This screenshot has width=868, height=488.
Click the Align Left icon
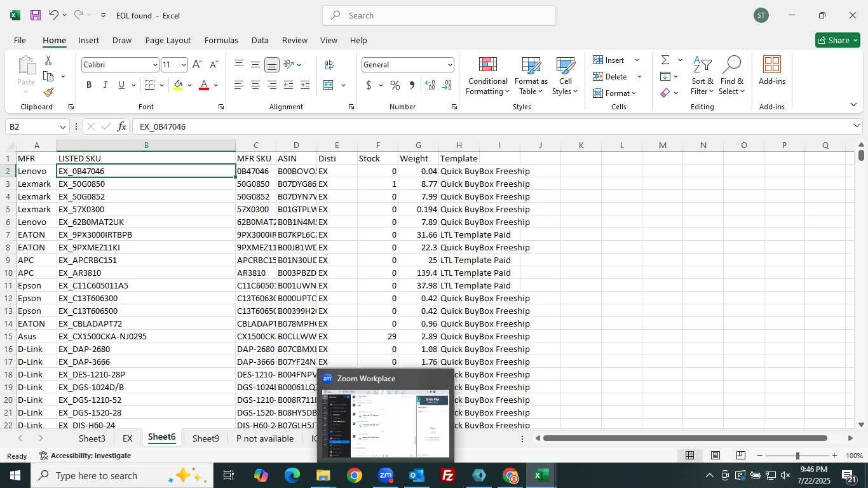239,85
